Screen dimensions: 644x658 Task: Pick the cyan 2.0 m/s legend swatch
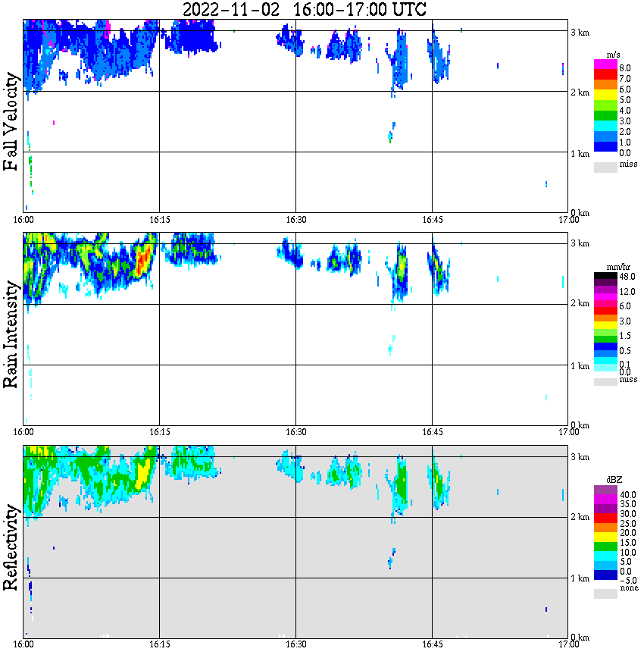pyautogui.click(x=605, y=126)
